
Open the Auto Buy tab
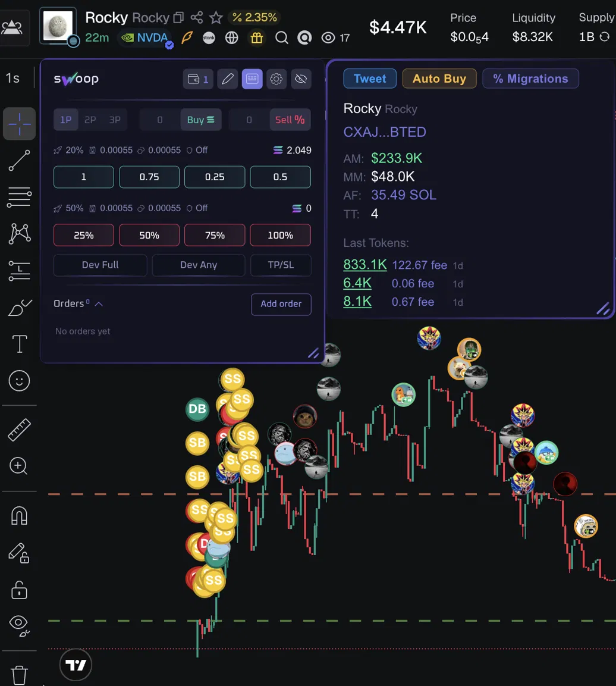[x=439, y=79]
